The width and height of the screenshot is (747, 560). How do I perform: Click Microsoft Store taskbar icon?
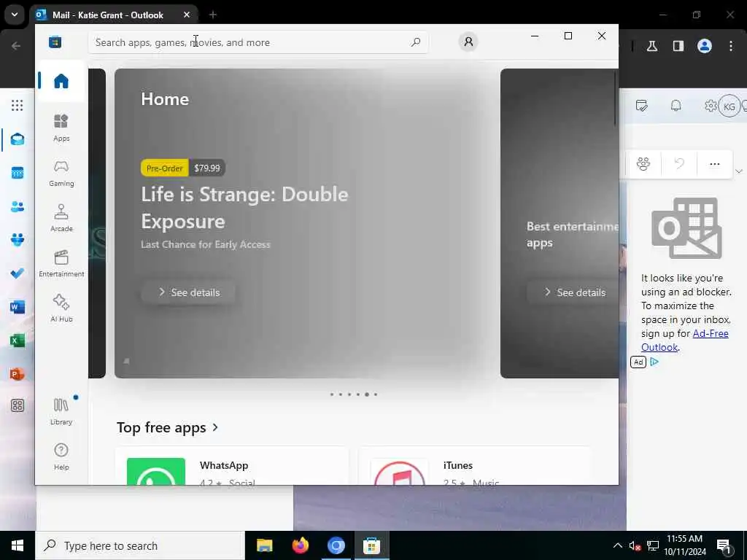371,545
